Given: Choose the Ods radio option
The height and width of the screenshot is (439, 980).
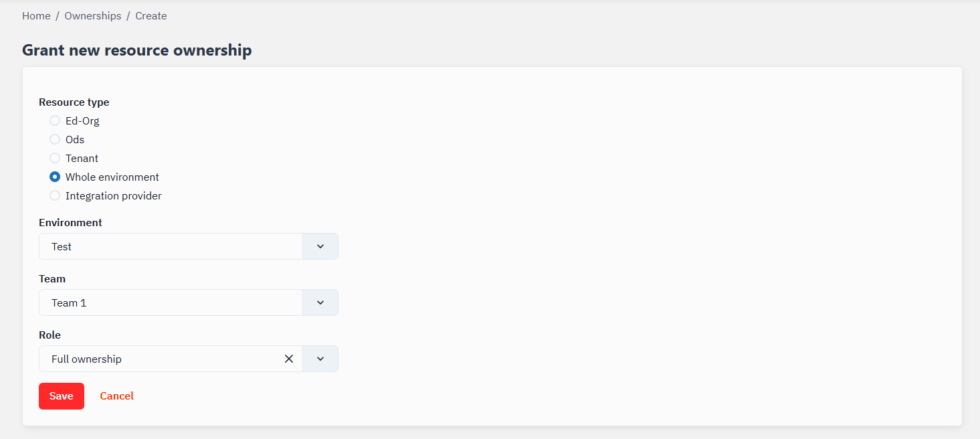Looking at the screenshot, I should 55,140.
